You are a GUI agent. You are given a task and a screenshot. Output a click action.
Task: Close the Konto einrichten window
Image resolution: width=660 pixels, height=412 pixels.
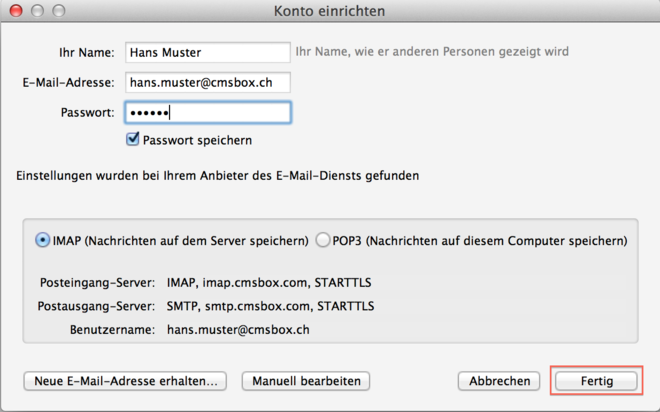(x=16, y=11)
